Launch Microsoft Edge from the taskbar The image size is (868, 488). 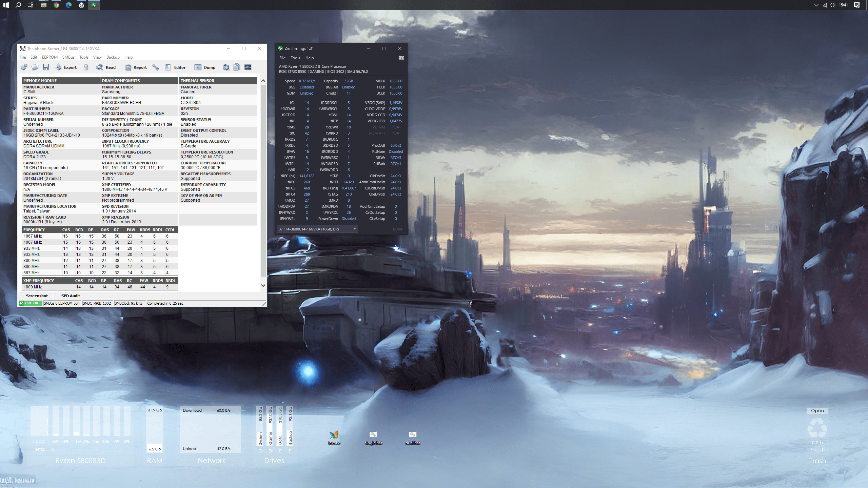coord(69,5)
